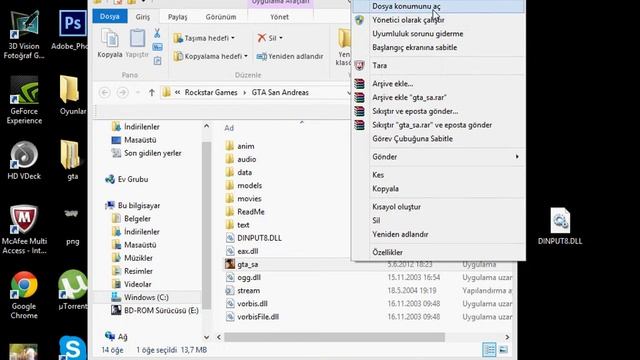Click the breadcrumb overflow chevron in address bar

pos(177,93)
